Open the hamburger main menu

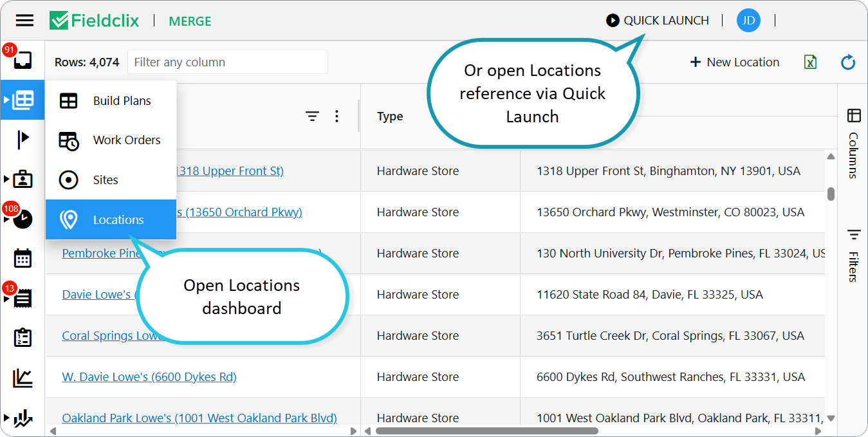(24, 21)
